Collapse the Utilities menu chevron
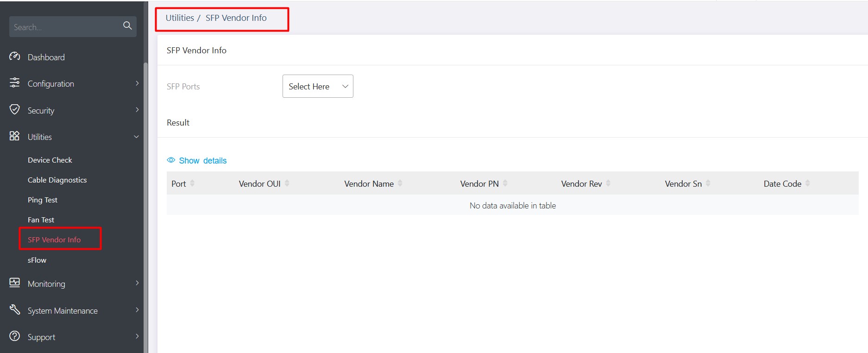 136,137
